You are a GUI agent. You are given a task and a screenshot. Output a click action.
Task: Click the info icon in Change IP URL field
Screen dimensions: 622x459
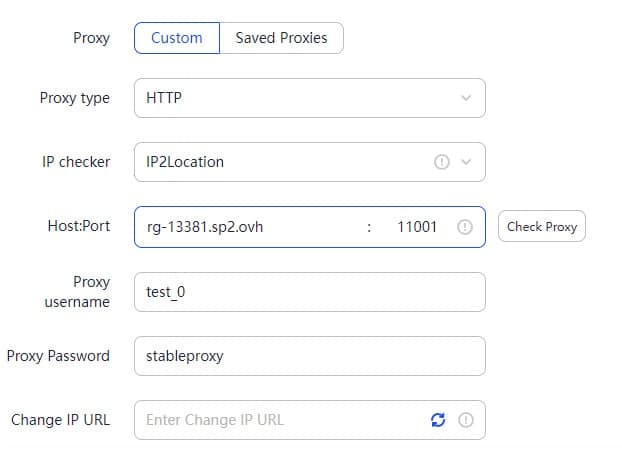coord(465,420)
